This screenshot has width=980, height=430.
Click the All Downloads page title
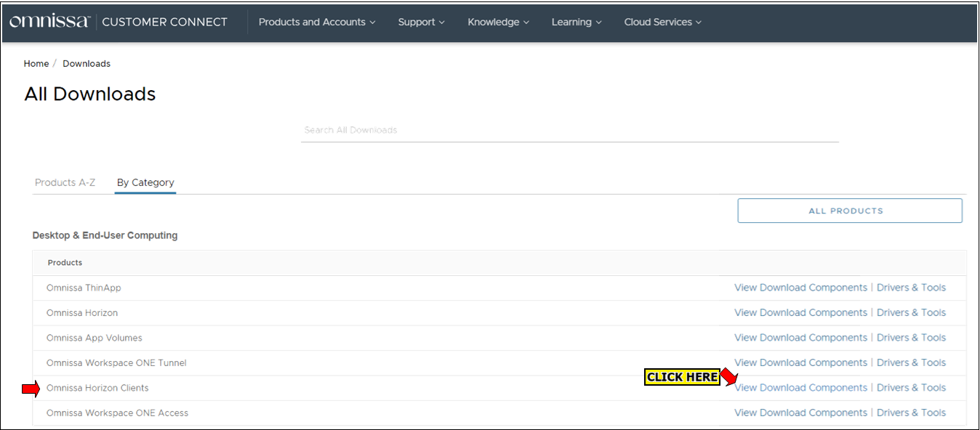pyautogui.click(x=90, y=94)
